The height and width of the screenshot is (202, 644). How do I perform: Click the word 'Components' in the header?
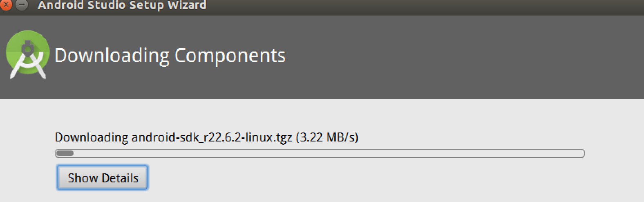(230, 56)
